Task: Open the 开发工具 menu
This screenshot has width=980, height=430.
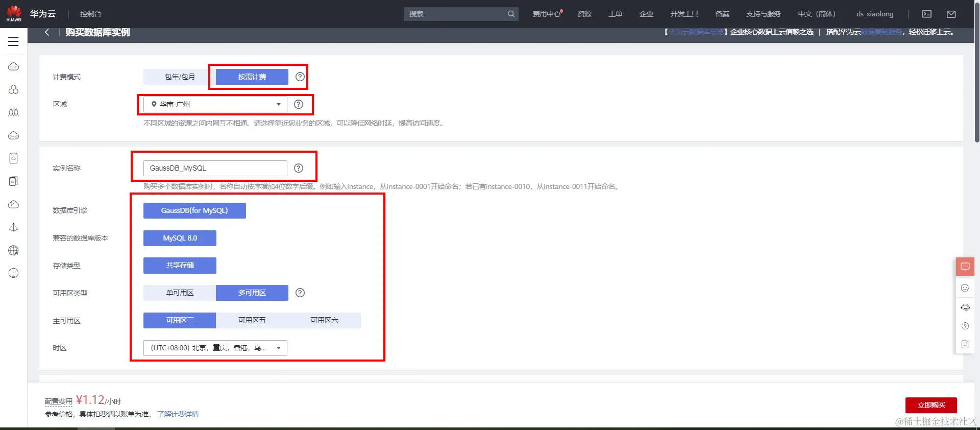Action: [x=684, y=14]
